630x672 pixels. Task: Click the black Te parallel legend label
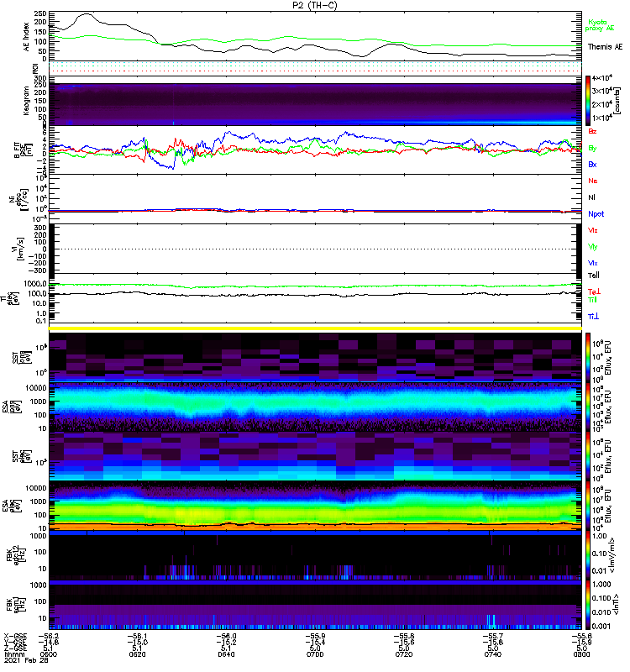(593, 276)
